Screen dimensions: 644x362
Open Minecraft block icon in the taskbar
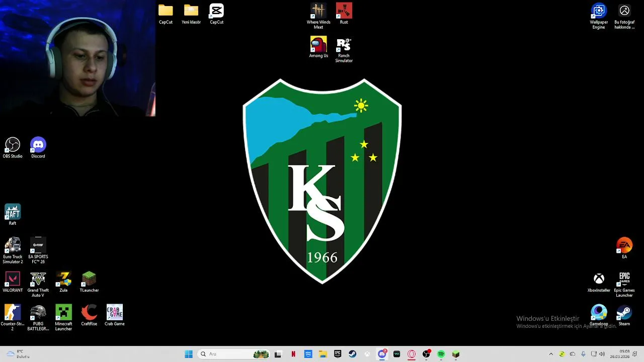456,354
